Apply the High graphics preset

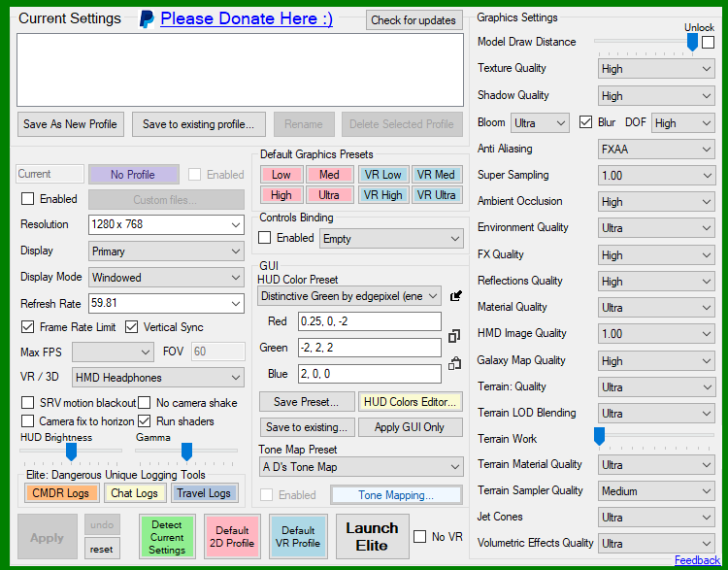[x=281, y=195]
